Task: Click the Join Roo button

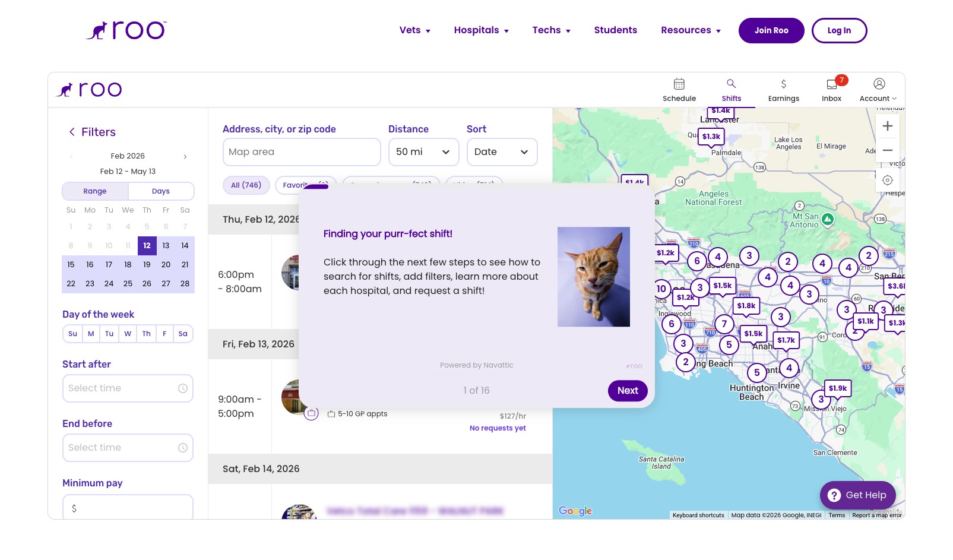Action: 771,30
